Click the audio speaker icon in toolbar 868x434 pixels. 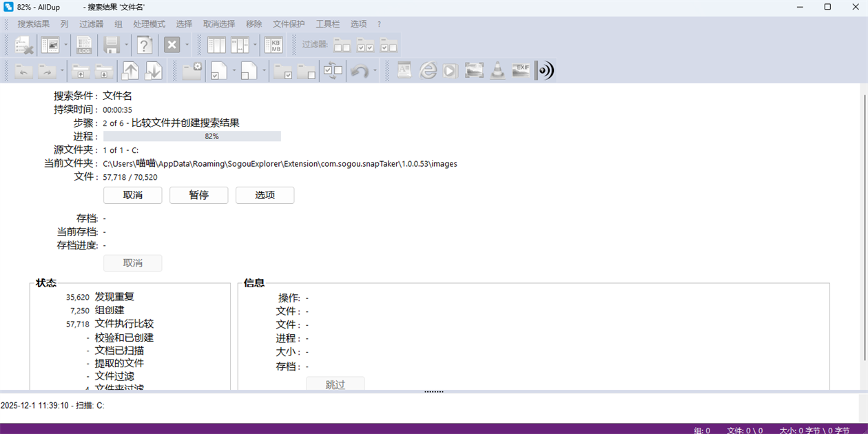pos(545,70)
